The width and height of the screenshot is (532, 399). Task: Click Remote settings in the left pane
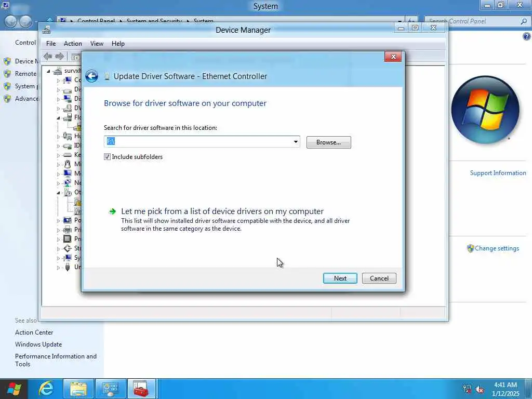[25, 74]
